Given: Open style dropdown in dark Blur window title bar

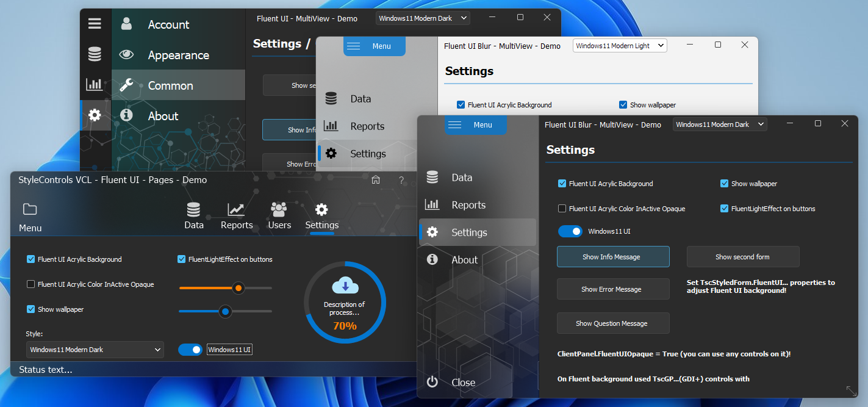Looking at the screenshot, I should click(x=720, y=124).
